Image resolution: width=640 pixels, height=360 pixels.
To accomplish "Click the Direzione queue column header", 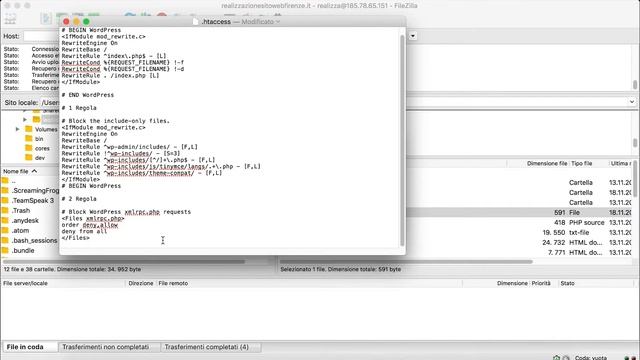I will coord(140,283).
